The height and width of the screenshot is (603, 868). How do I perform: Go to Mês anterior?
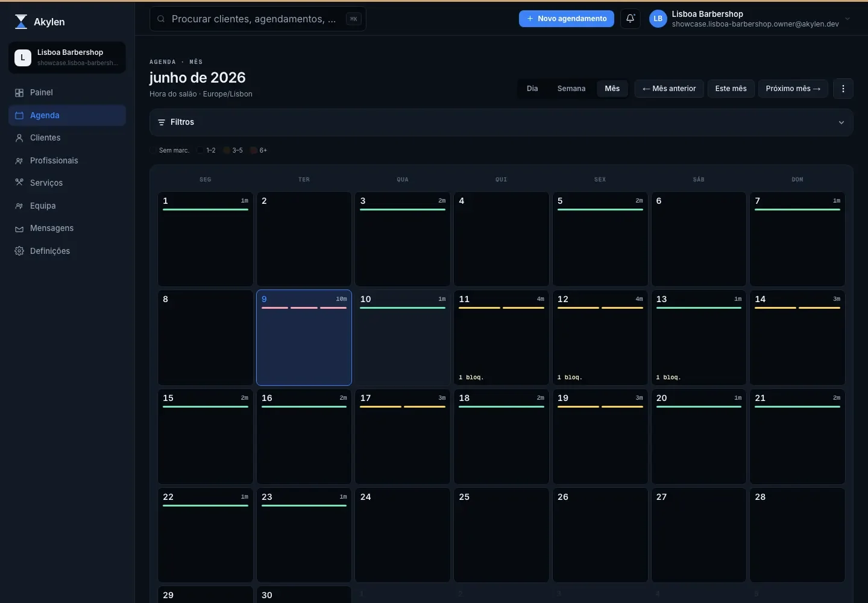click(x=669, y=89)
